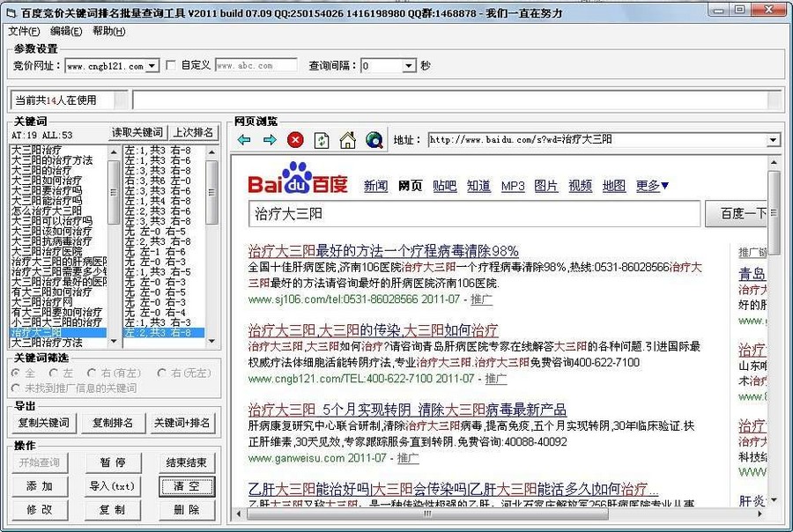Click the 百度一下 search button
Screen dimensions: 793x532
coord(737,213)
